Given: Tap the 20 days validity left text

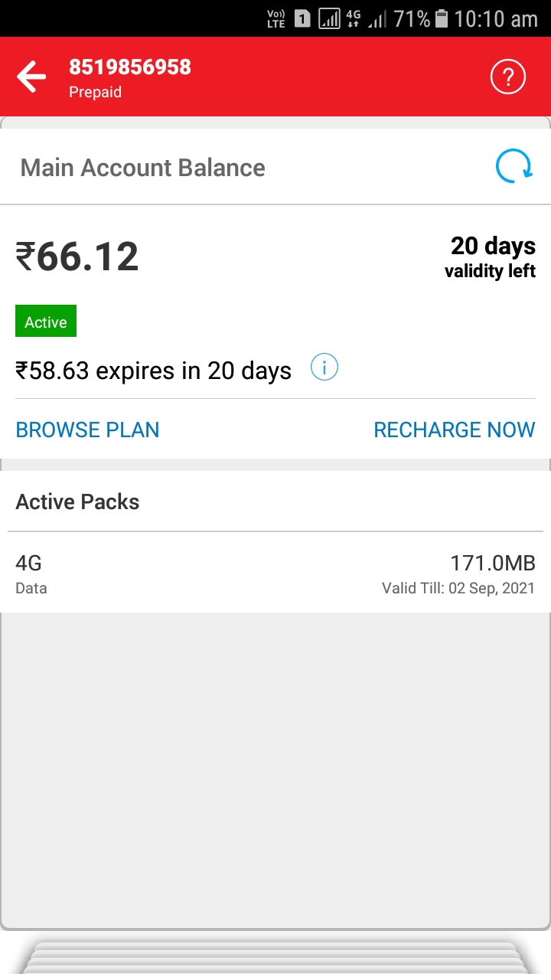Looking at the screenshot, I should [492, 257].
